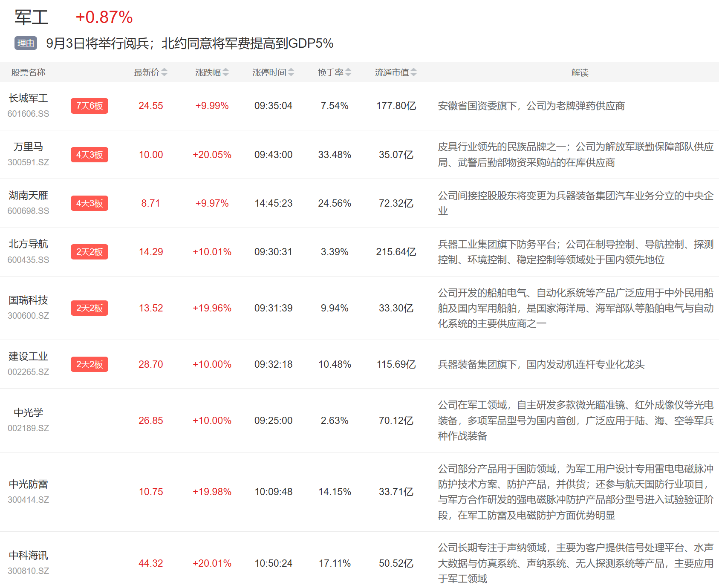
Task: Select 中科海讯 stock code 300810.SZ
Action: (x=28, y=571)
